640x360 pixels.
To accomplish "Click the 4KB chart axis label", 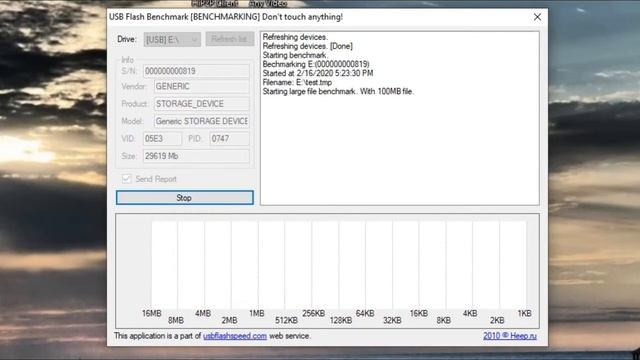I will pyautogui.click(x=470, y=313).
